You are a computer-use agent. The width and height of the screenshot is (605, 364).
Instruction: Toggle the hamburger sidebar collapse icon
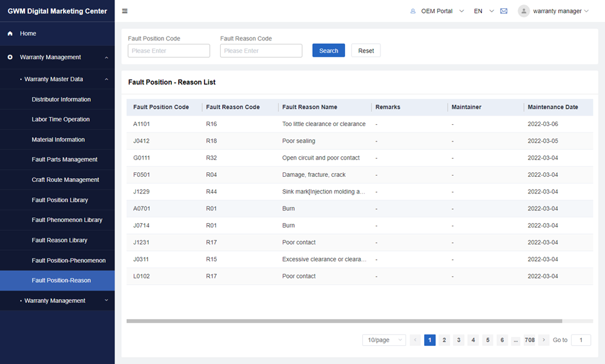click(125, 11)
